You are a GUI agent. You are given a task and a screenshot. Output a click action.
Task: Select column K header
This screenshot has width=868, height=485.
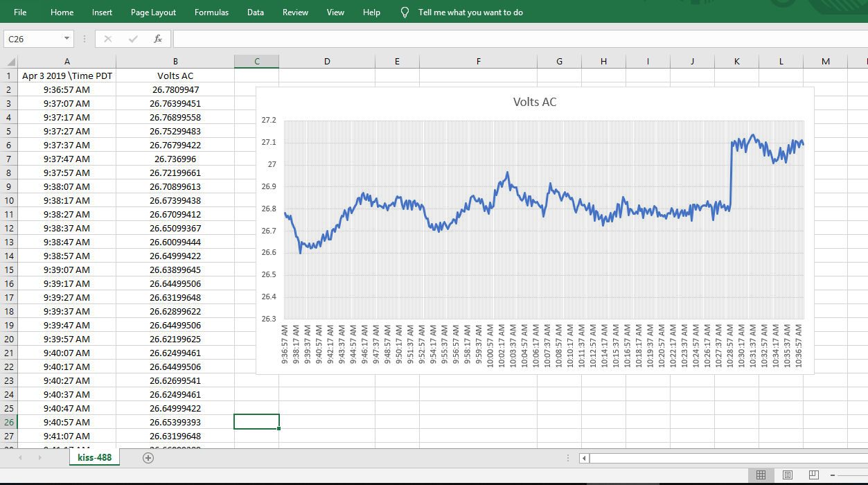click(736, 62)
